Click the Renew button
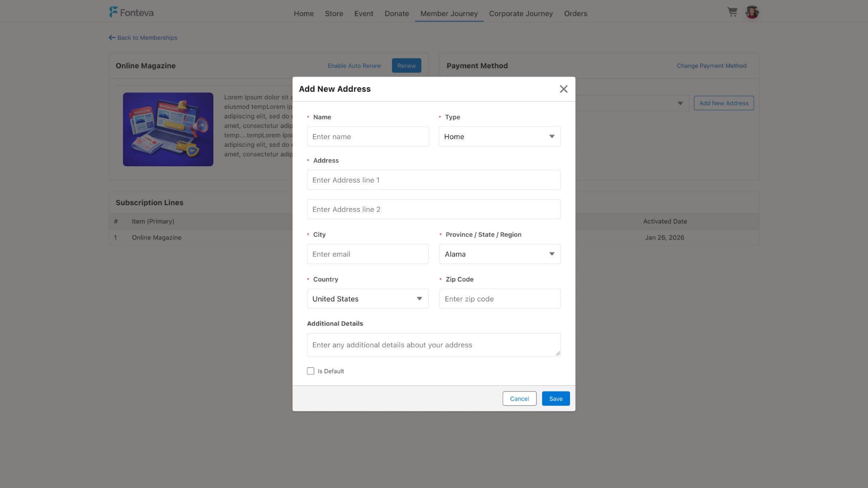This screenshot has width=868, height=488. click(x=406, y=65)
